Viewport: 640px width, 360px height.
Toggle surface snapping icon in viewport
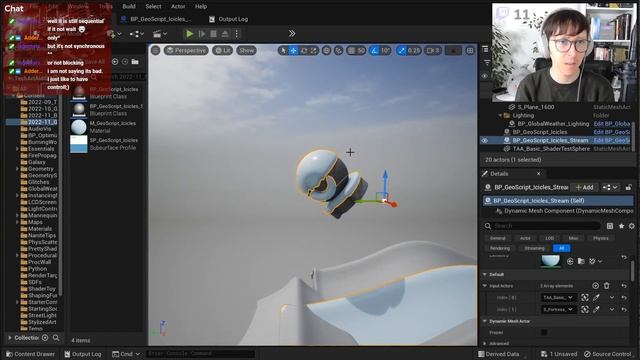click(x=338, y=51)
